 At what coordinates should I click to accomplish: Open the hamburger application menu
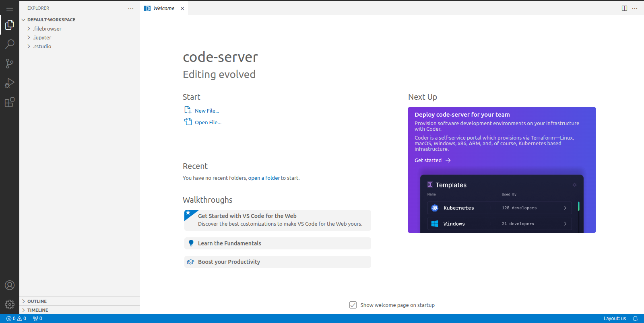(x=10, y=8)
